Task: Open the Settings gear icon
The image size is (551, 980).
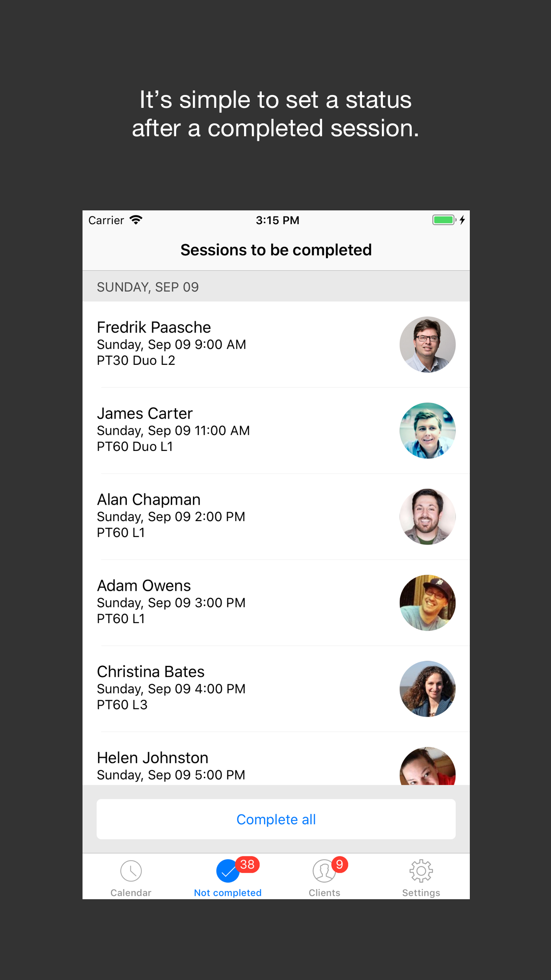Action: coord(421,871)
